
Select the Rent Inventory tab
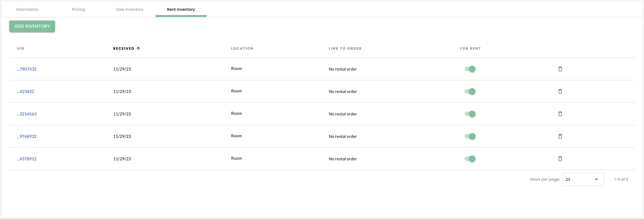pyautogui.click(x=181, y=9)
